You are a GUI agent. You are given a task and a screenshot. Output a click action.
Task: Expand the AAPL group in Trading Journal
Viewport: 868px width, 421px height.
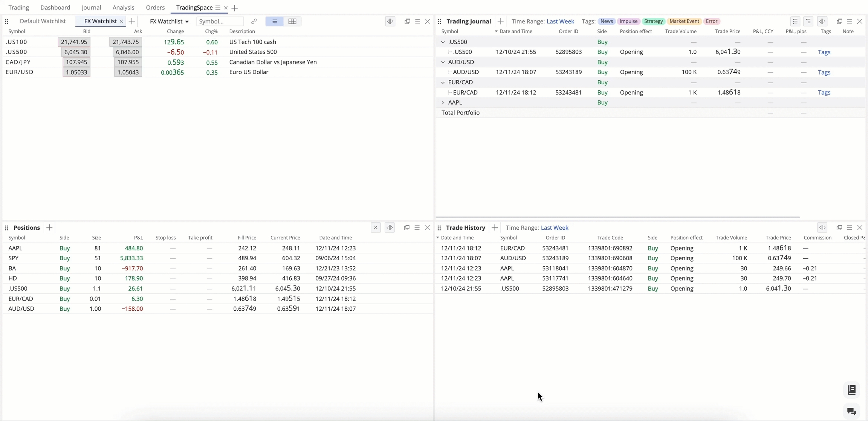(443, 102)
